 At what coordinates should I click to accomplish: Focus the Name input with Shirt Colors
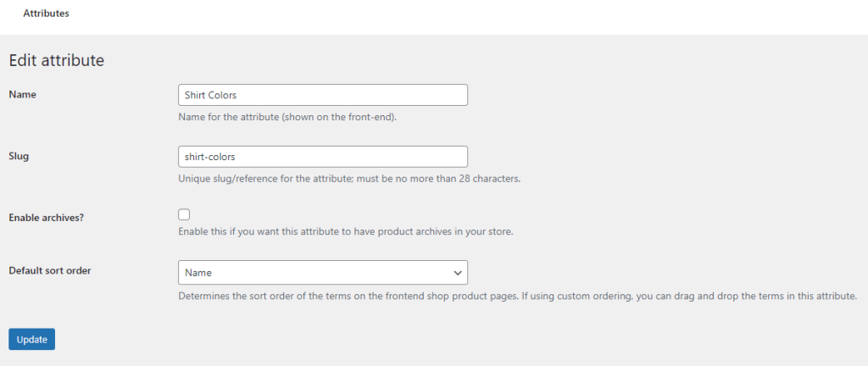(x=322, y=95)
